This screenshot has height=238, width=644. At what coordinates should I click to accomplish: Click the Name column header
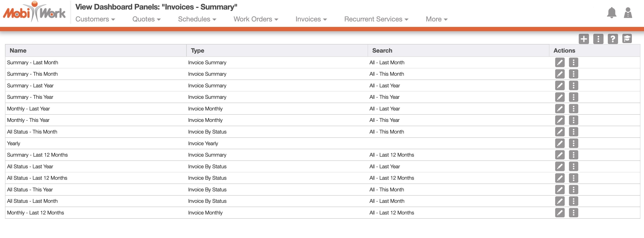pos(18,51)
